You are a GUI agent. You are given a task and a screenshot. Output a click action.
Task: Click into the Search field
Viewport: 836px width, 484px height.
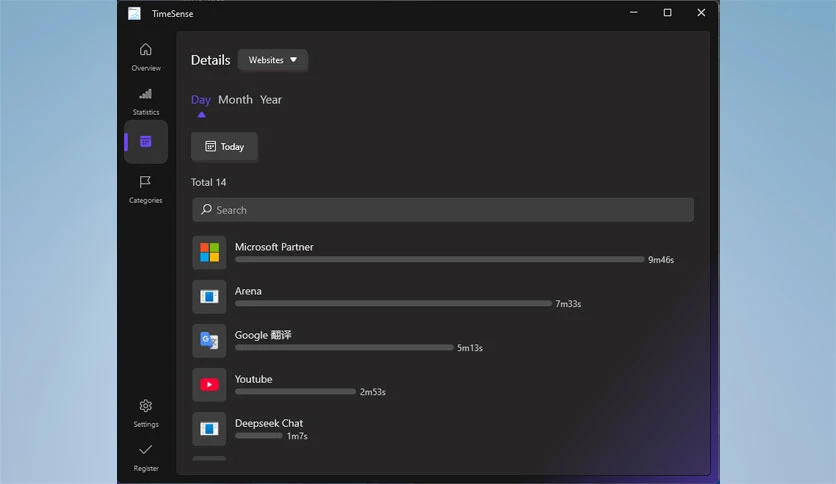[443, 210]
